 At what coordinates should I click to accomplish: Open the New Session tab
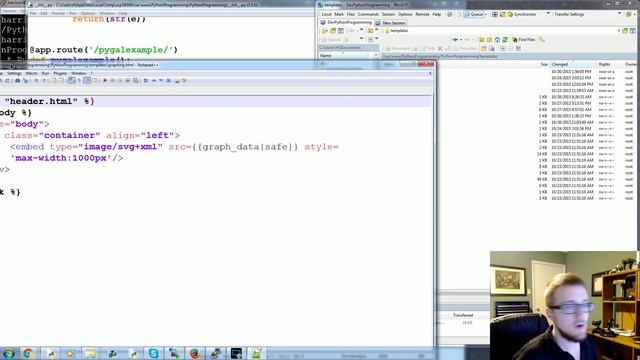391,23
